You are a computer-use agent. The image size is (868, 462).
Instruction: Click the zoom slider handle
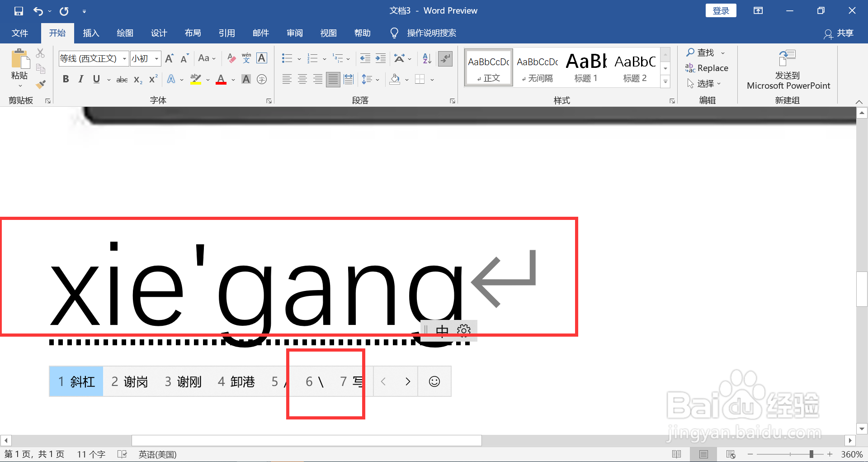811,454
